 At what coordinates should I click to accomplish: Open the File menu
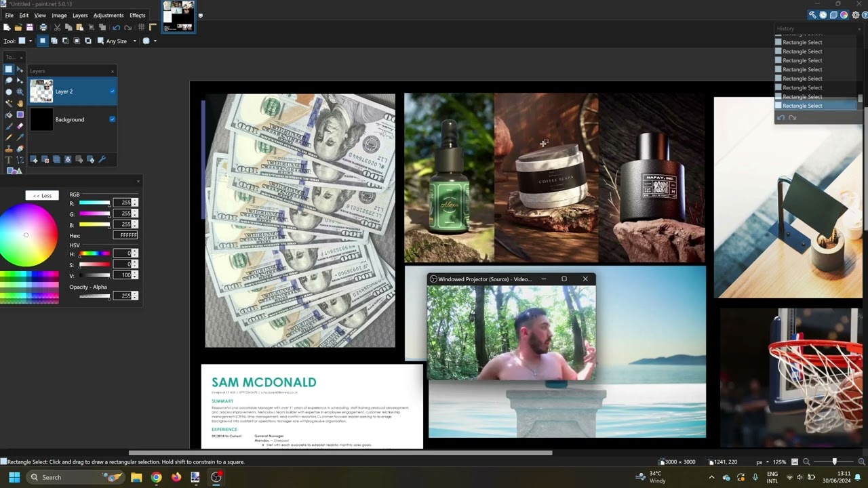tap(9, 15)
